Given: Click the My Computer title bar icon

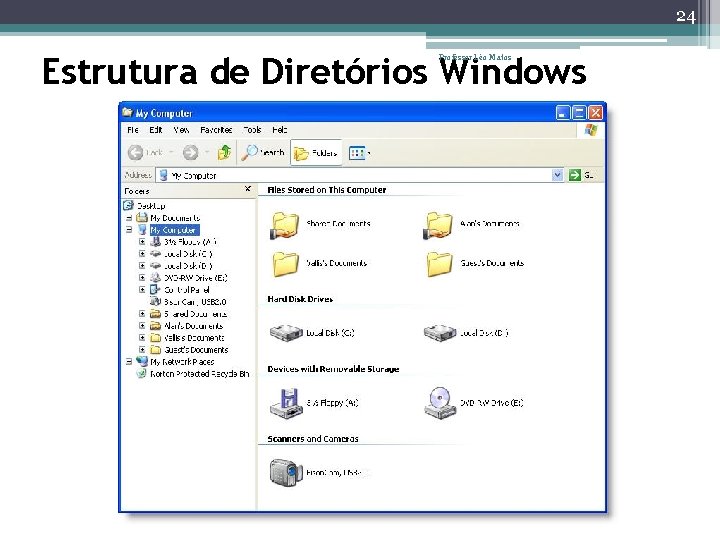Looking at the screenshot, I should pyautogui.click(x=128, y=112).
